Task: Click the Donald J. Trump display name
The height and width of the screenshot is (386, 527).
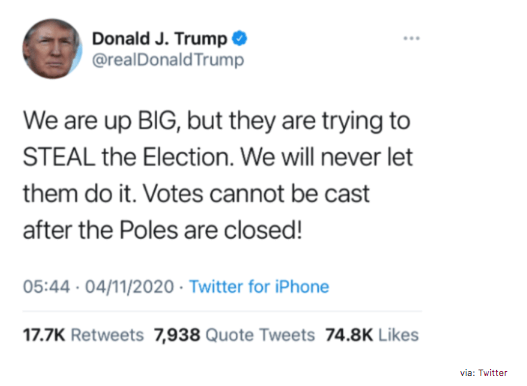Action: tap(160, 38)
